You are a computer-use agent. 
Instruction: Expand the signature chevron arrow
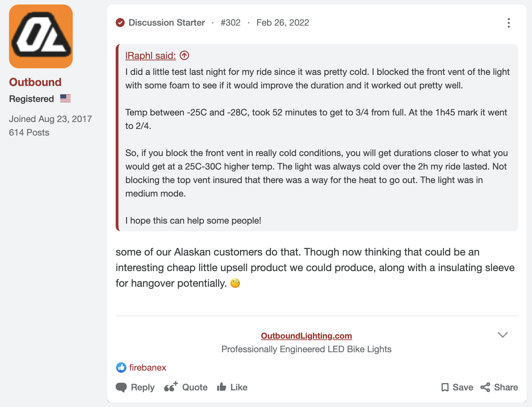[503, 335]
